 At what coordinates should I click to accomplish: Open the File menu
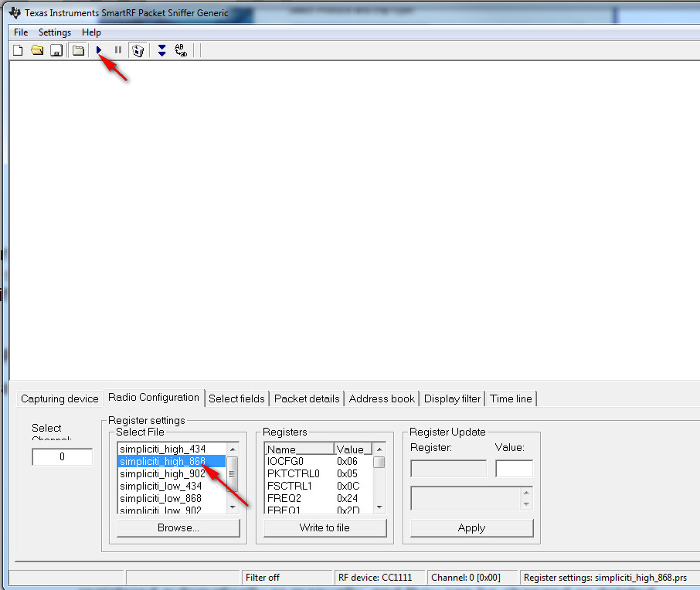click(x=21, y=32)
